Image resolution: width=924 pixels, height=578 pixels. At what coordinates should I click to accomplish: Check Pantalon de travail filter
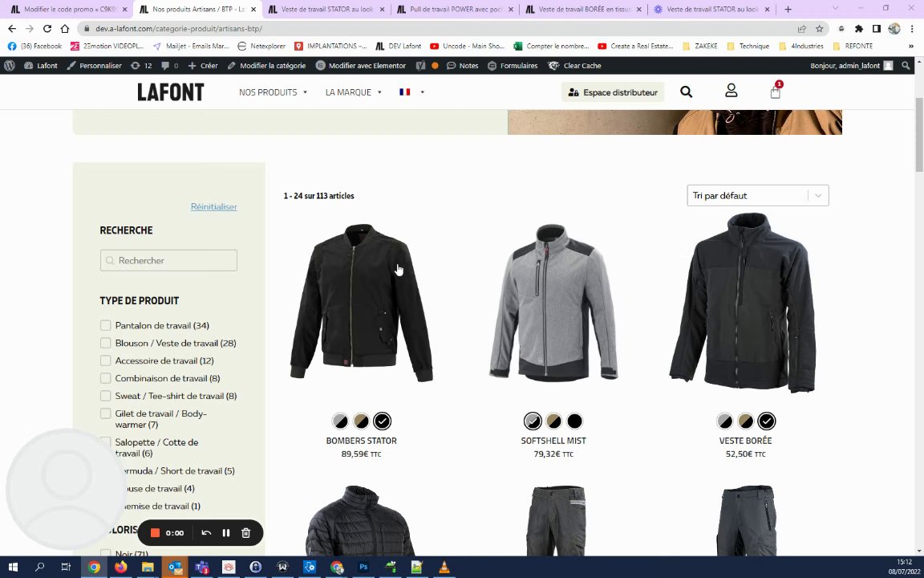pos(105,325)
